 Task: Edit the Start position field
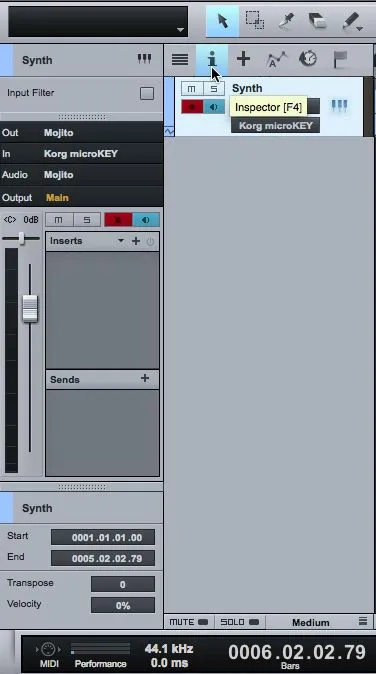coord(103,537)
